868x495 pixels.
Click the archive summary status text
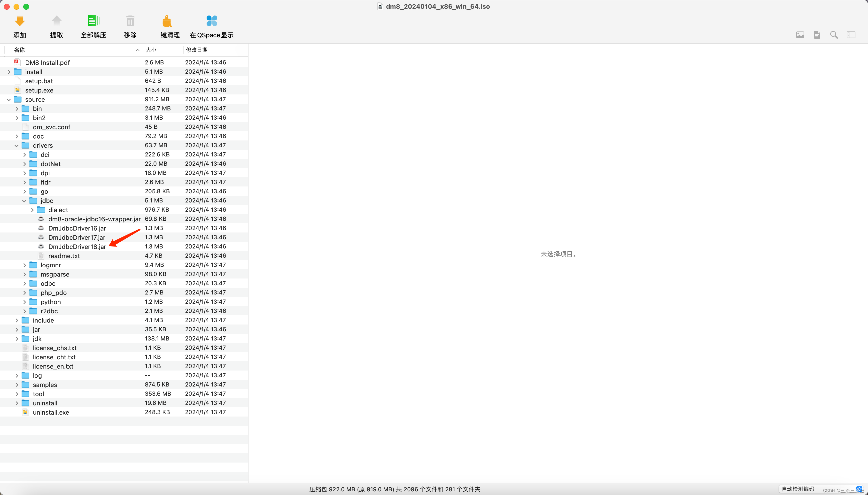tap(395, 489)
